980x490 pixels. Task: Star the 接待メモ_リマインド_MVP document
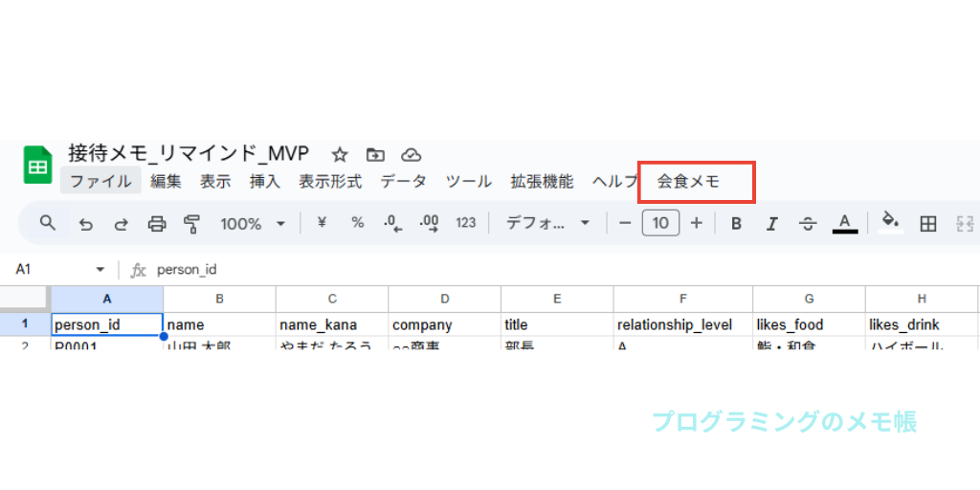tap(340, 155)
